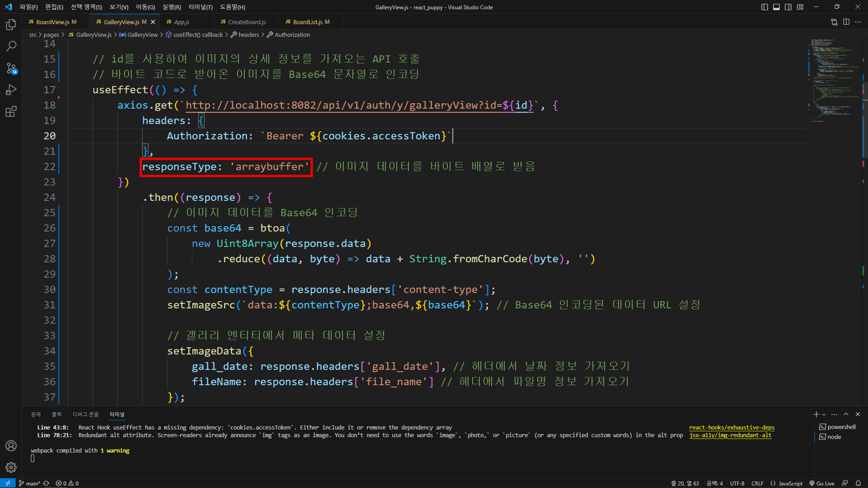Toggle the secondary side bar layout button
This screenshot has width=868, height=488.
point(788,7)
